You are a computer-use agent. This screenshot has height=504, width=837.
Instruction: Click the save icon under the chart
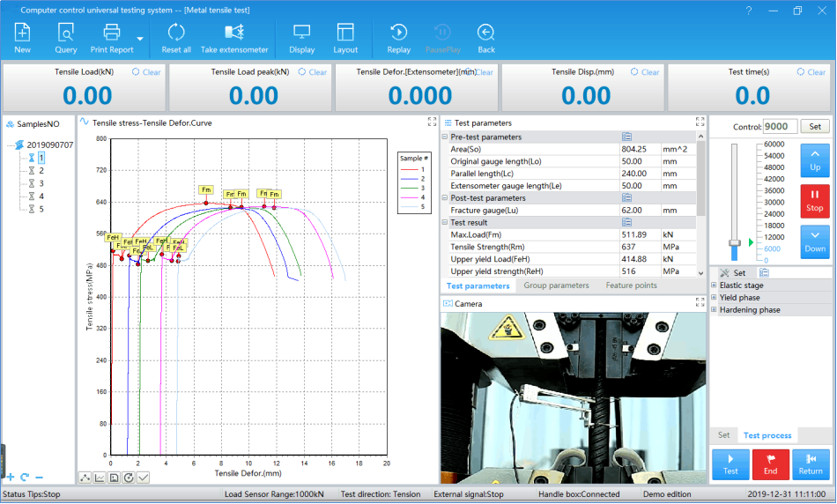click(x=114, y=478)
